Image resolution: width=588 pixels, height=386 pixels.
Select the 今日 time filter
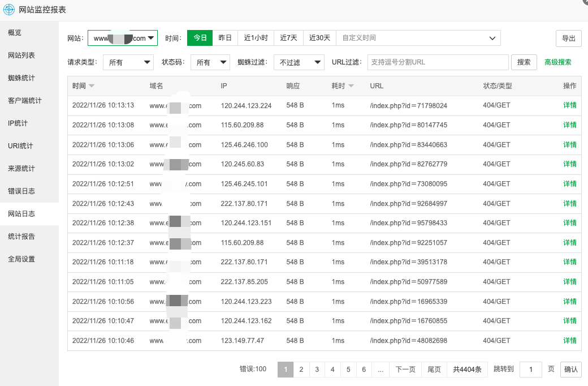200,38
